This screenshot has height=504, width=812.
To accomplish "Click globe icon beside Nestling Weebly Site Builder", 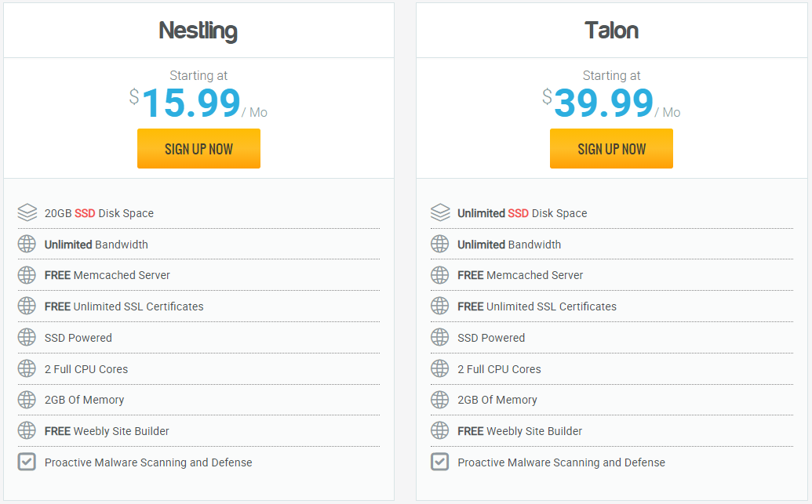I will click(27, 430).
